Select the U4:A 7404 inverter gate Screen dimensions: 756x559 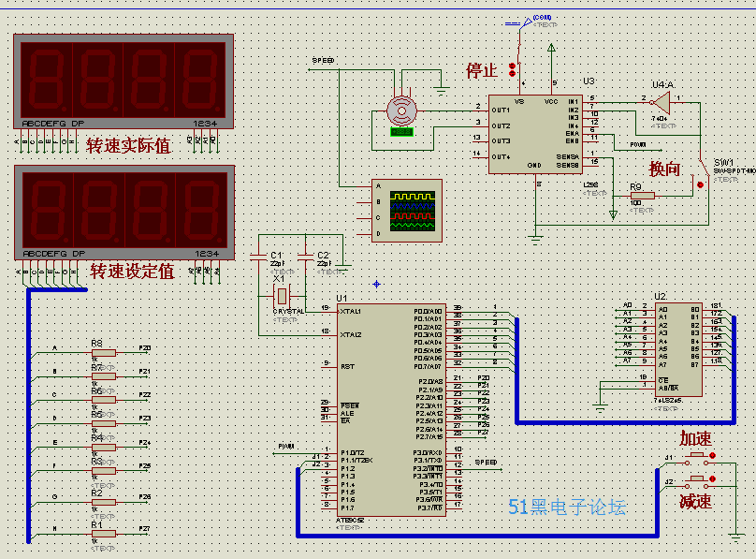click(x=662, y=102)
